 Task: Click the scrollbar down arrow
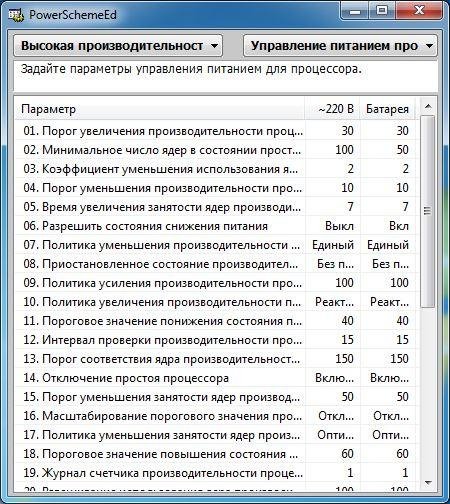pyautogui.click(x=428, y=482)
